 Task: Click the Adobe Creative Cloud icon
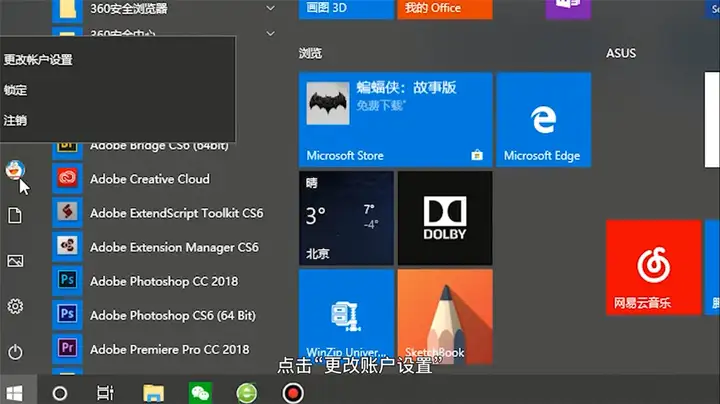(x=68, y=178)
